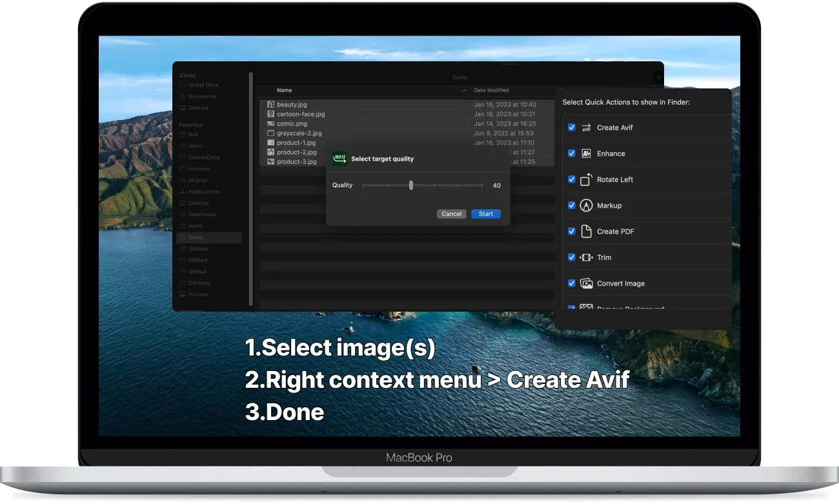Click the right end of the Quality slider track
The height and width of the screenshot is (504, 839).
click(x=481, y=185)
